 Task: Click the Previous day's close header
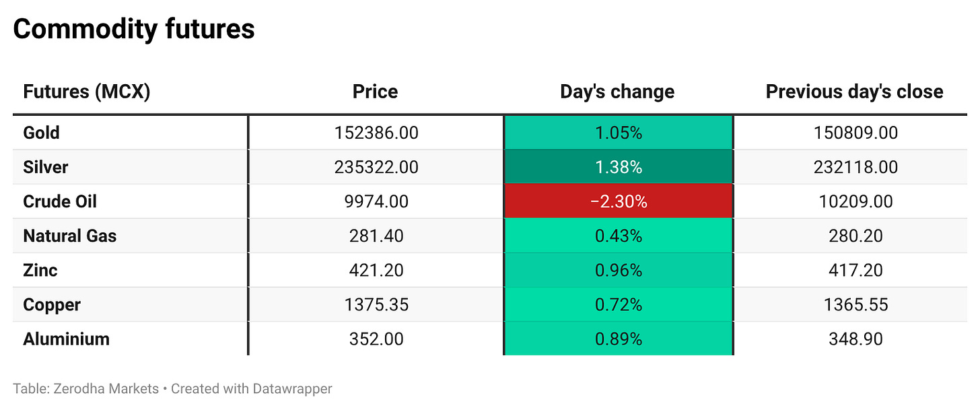click(x=855, y=92)
